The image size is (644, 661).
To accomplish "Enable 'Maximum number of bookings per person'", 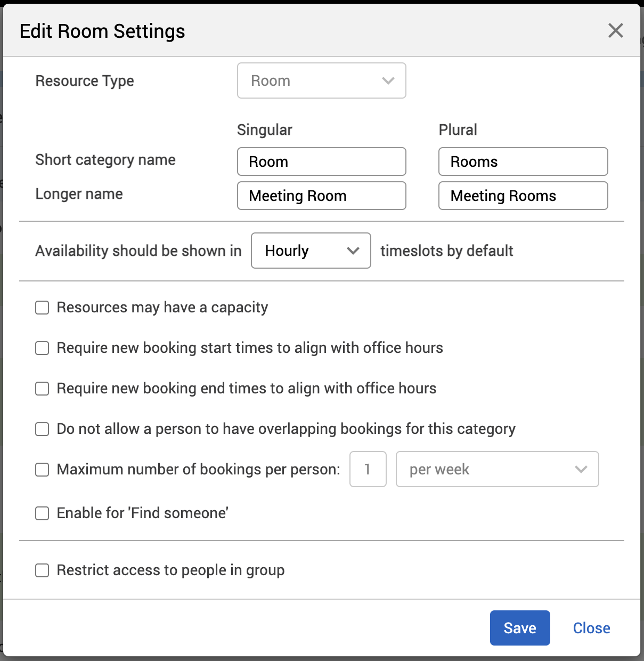I will click(42, 470).
